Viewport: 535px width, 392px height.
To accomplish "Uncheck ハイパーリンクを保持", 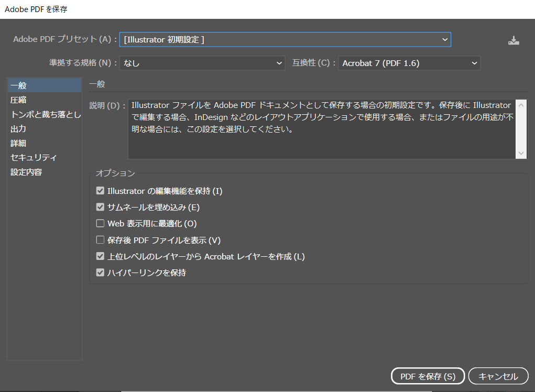I will click(100, 273).
